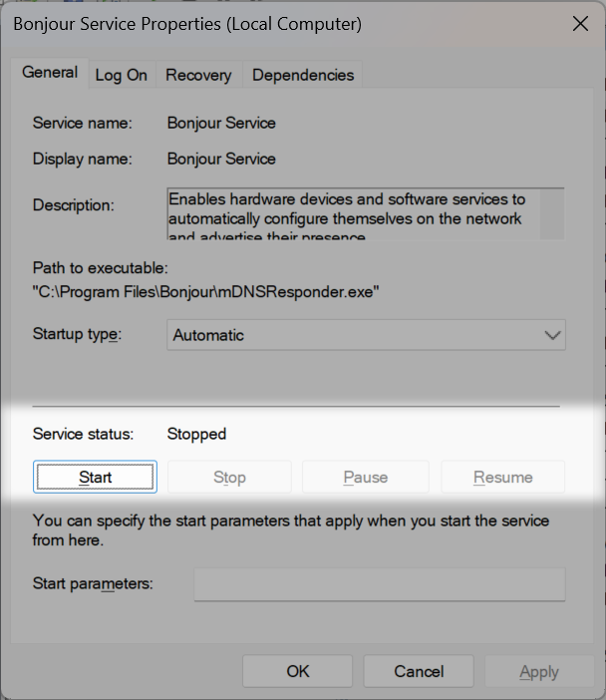Open the Log On tab
The width and height of the screenshot is (606, 700).
click(122, 75)
